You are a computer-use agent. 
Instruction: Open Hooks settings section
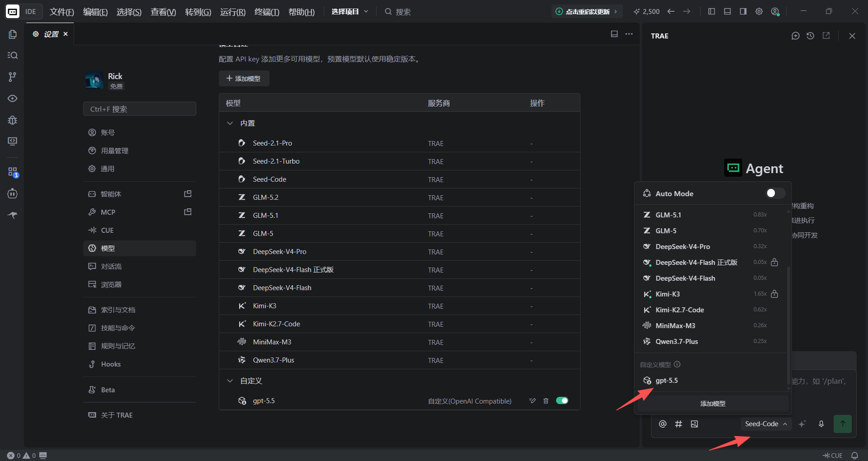(140, 364)
